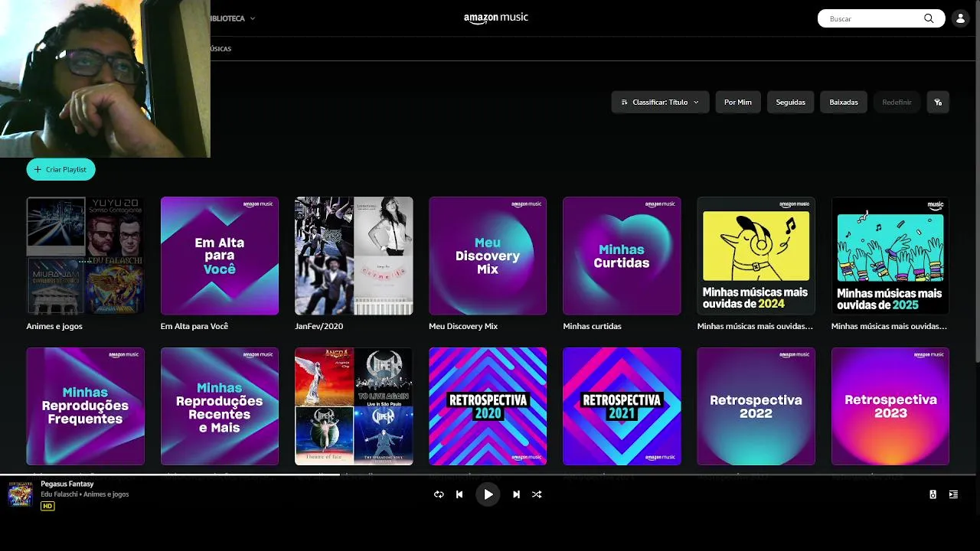Expand the Biblioteca menu chevron
The image size is (980, 551).
click(x=253, y=18)
